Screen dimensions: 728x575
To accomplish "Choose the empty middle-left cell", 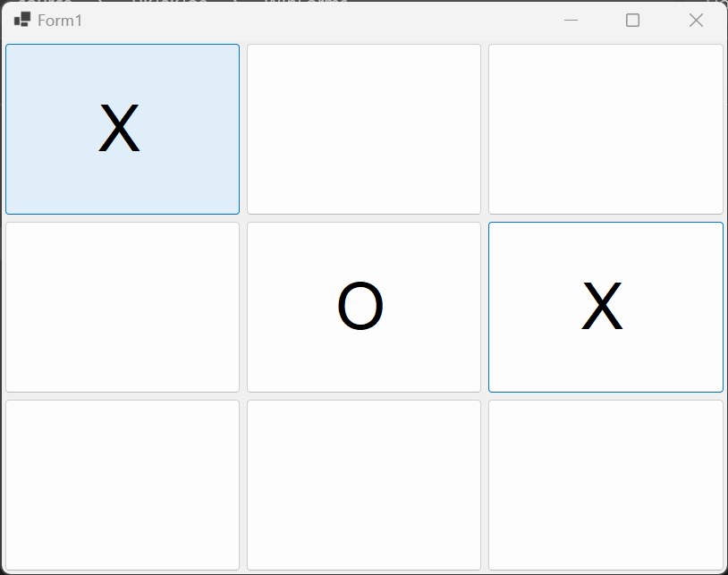I will tap(123, 307).
